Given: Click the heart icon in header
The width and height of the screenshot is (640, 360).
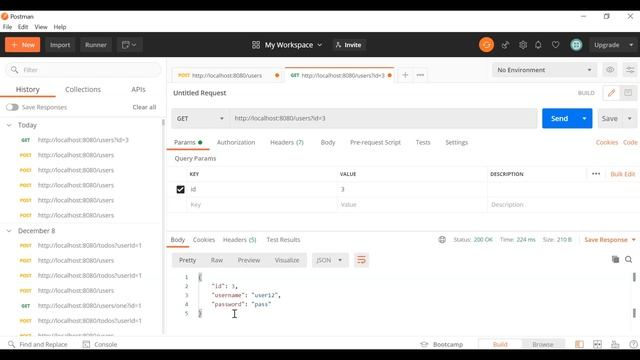Looking at the screenshot, I should [x=556, y=45].
